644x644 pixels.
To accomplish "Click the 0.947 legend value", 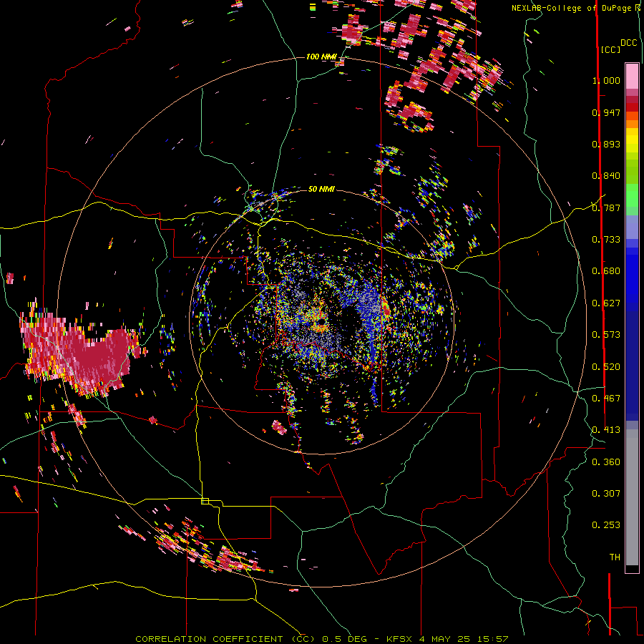I will coord(606,112).
